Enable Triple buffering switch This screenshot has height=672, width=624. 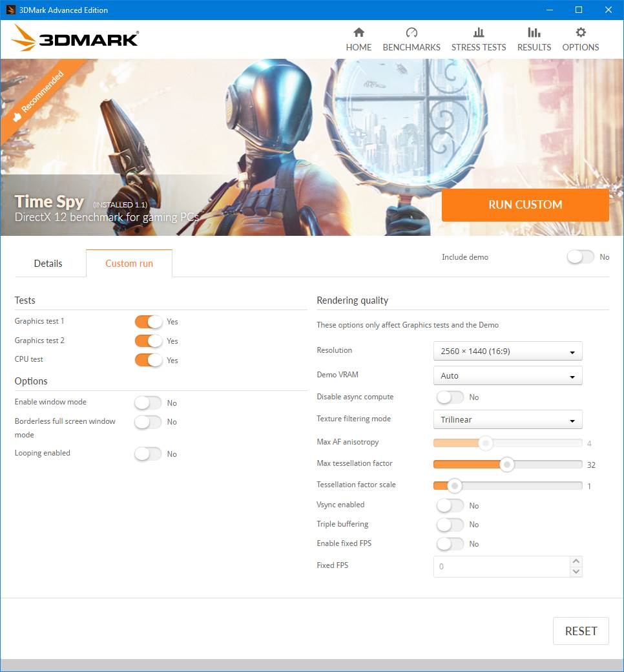click(450, 525)
